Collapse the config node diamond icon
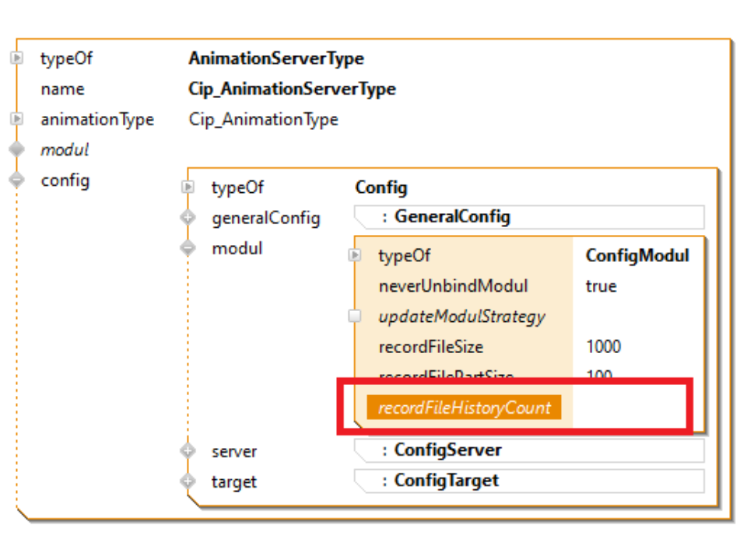This screenshot has height=560, width=747. (16, 180)
